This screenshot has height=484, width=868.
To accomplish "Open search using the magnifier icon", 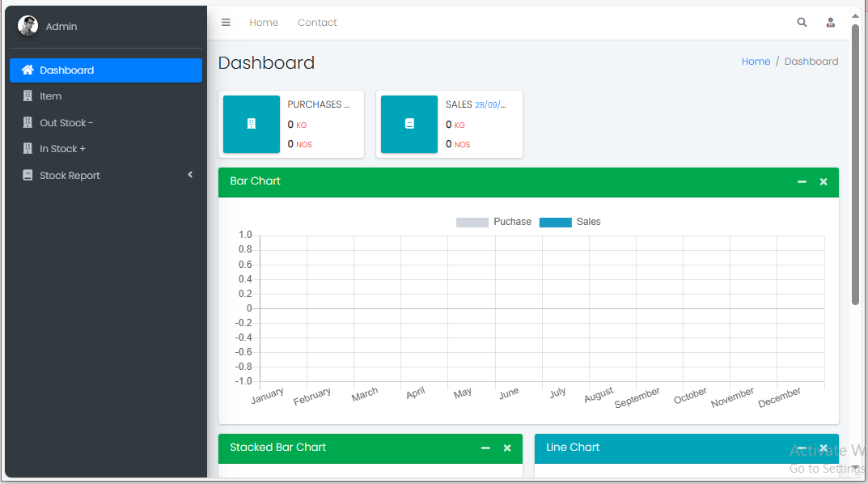I will tap(802, 23).
